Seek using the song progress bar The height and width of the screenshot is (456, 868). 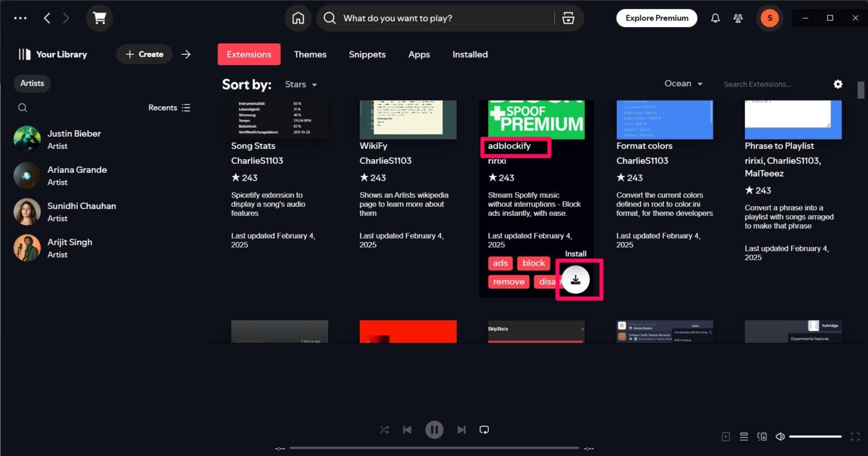point(435,448)
